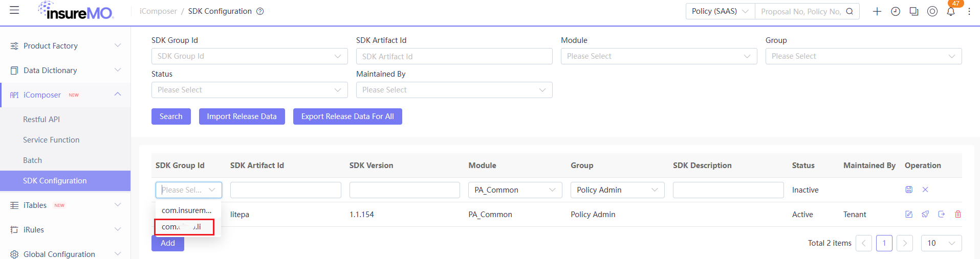The width and height of the screenshot is (980, 259).
Task: Collapse the iComposer menu chevron
Action: pyautogui.click(x=118, y=94)
